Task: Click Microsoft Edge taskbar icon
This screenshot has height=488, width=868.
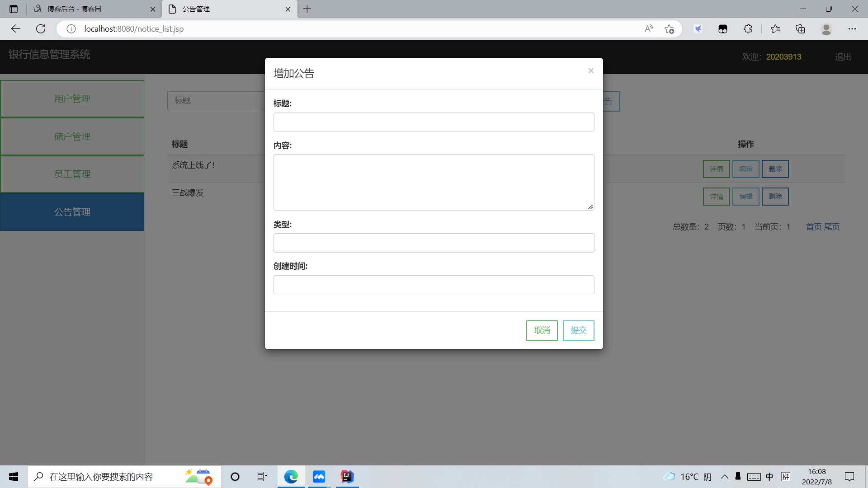Action: pos(291,477)
